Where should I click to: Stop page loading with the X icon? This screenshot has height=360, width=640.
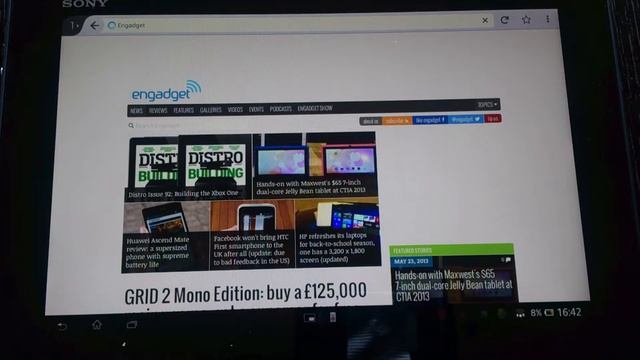click(x=485, y=20)
